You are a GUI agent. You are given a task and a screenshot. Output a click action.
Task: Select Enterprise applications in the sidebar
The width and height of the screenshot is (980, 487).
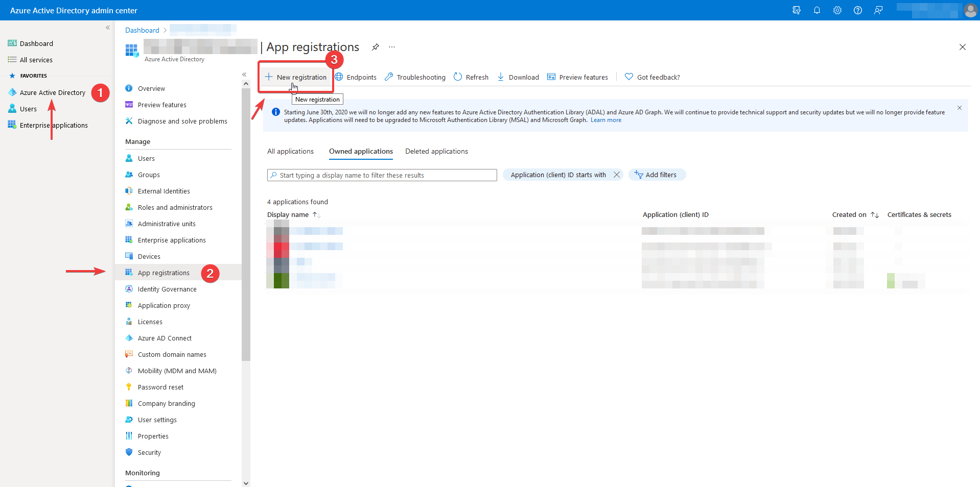click(54, 125)
